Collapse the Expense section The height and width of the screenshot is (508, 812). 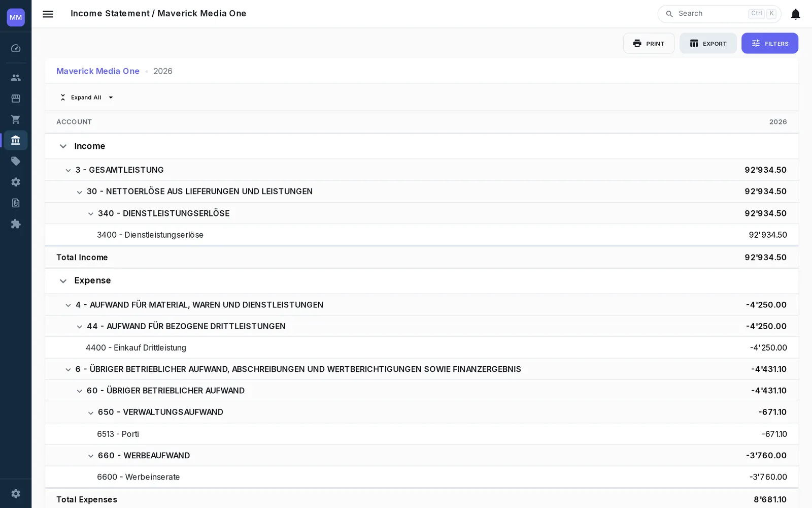tap(63, 281)
